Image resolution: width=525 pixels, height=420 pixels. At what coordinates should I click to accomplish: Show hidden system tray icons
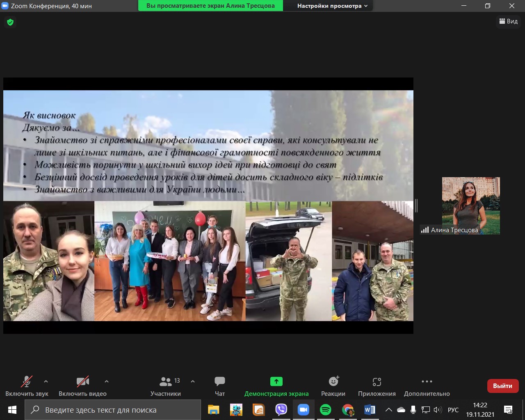point(388,410)
